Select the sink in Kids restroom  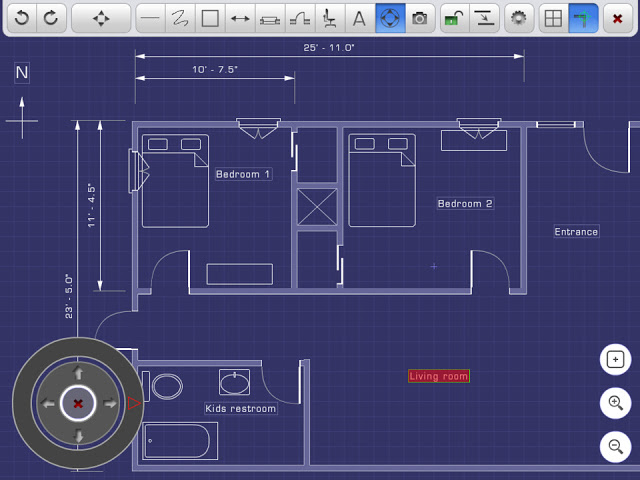coord(235,382)
